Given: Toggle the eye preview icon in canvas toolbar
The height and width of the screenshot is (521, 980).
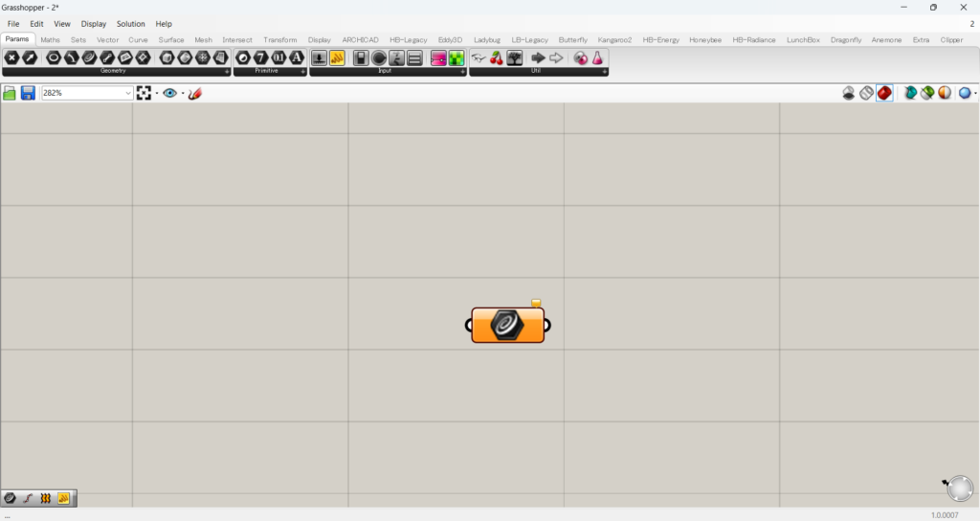Looking at the screenshot, I should click(x=170, y=93).
